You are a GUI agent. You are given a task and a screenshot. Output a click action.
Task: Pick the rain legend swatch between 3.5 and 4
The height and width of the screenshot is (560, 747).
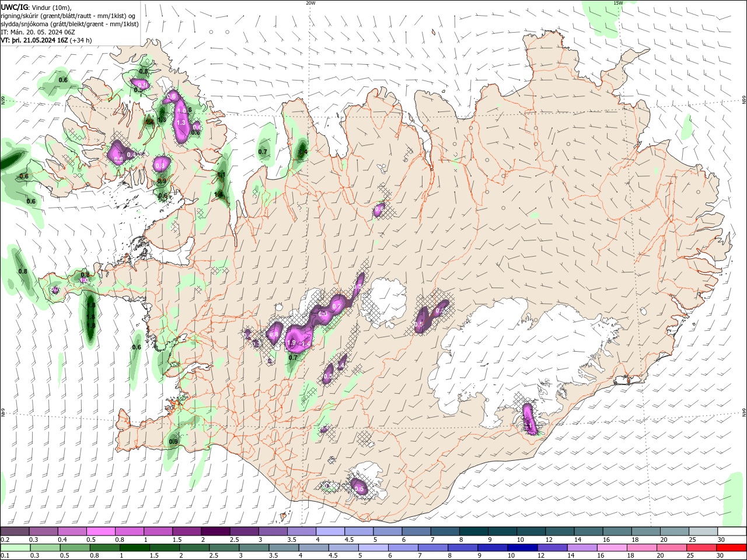(x=283, y=548)
